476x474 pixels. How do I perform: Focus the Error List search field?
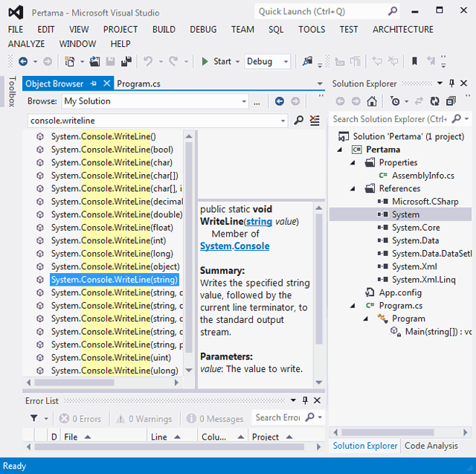coord(277,417)
